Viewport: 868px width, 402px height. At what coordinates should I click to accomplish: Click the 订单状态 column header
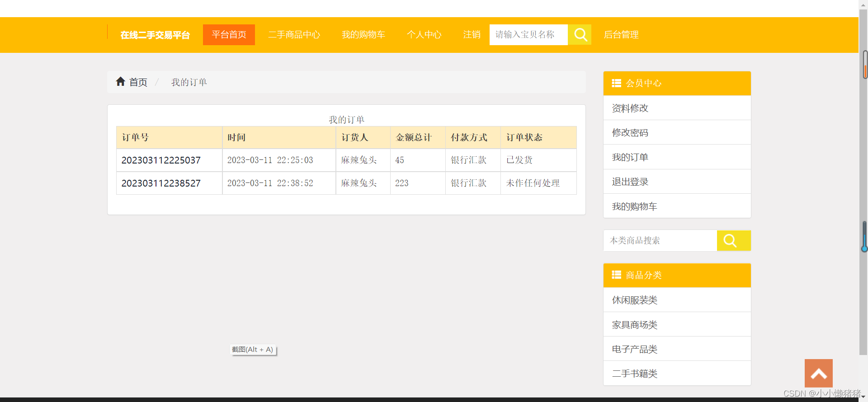point(538,137)
